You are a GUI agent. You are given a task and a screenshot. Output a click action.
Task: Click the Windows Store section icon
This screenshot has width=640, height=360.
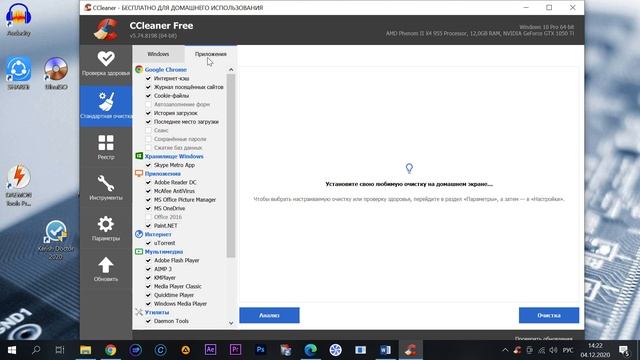pos(139,156)
